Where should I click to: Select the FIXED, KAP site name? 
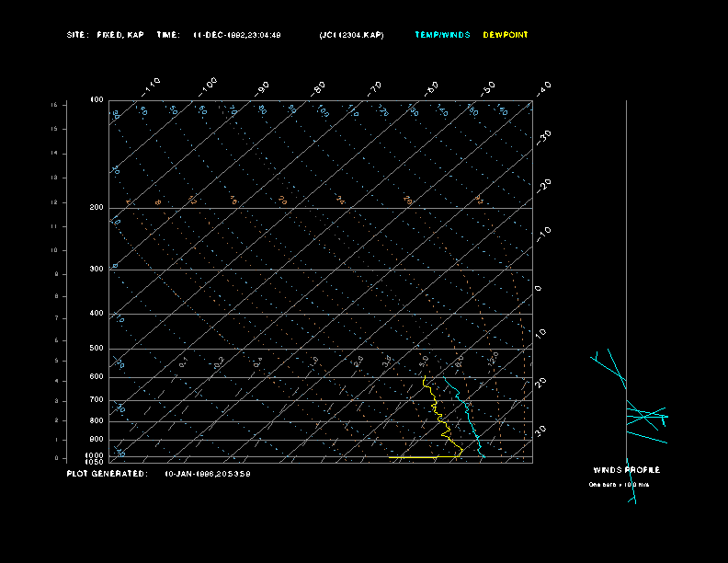tap(120, 35)
